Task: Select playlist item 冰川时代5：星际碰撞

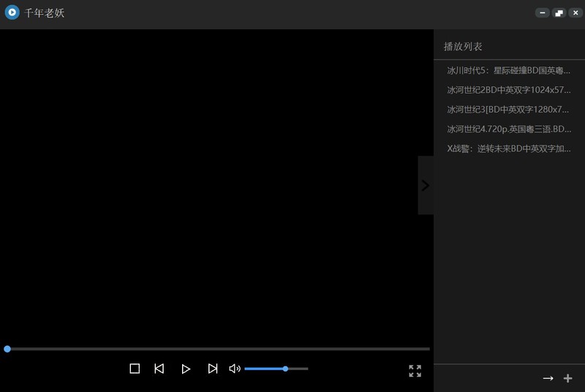Action: coord(509,70)
